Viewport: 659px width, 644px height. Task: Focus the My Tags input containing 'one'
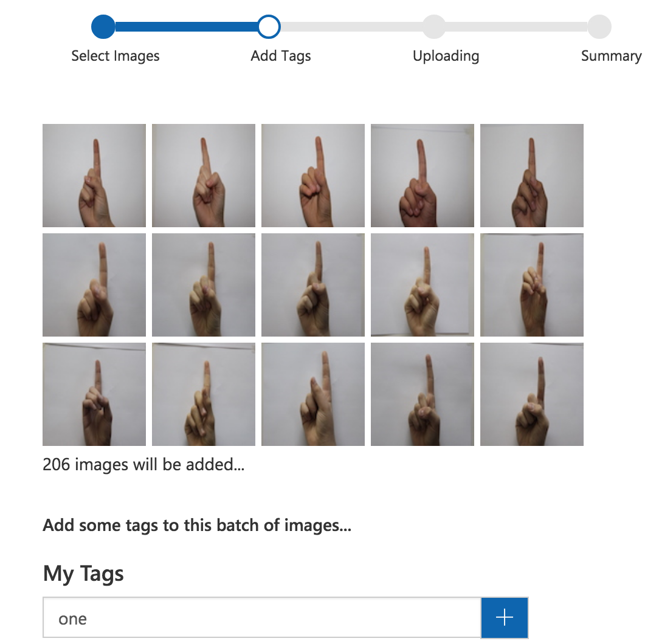(262, 617)
